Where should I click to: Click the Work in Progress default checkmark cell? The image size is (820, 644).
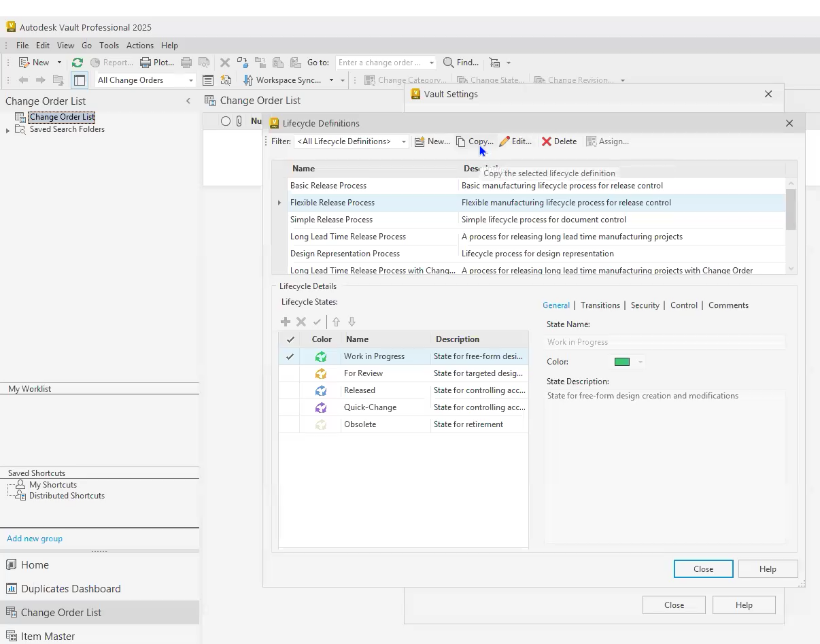coord(290,356)
